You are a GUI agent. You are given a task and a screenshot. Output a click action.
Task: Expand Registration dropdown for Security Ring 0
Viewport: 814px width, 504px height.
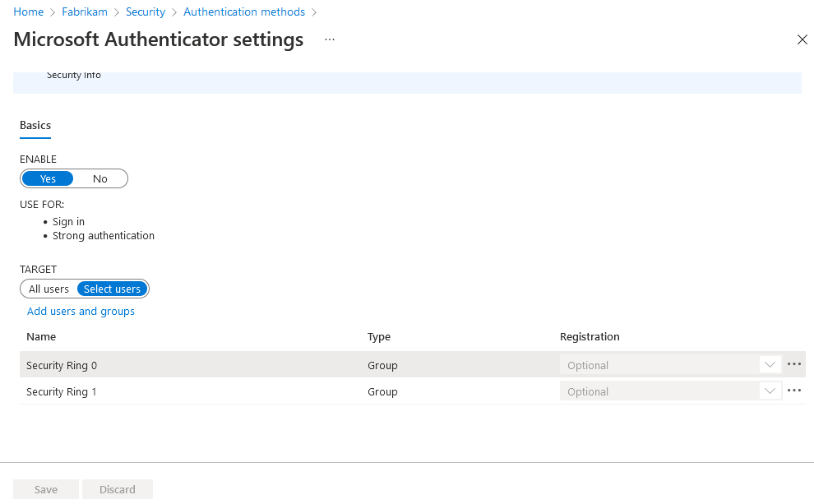point(770,365)
